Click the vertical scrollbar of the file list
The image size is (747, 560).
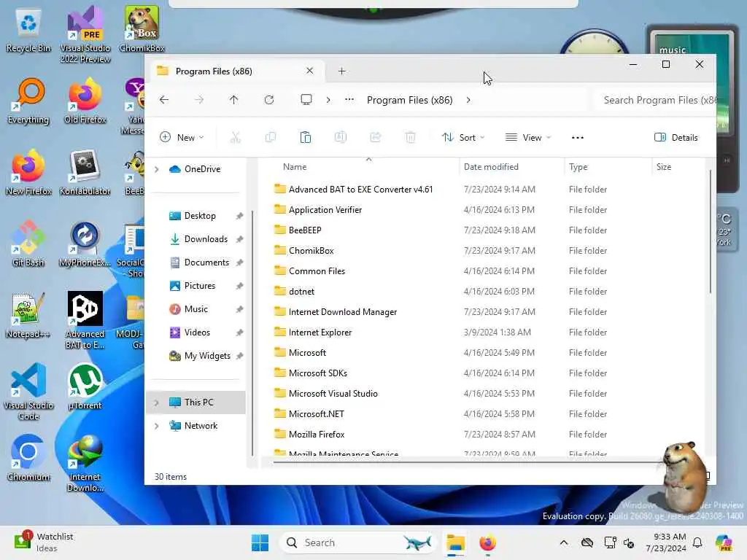[710, 231]
